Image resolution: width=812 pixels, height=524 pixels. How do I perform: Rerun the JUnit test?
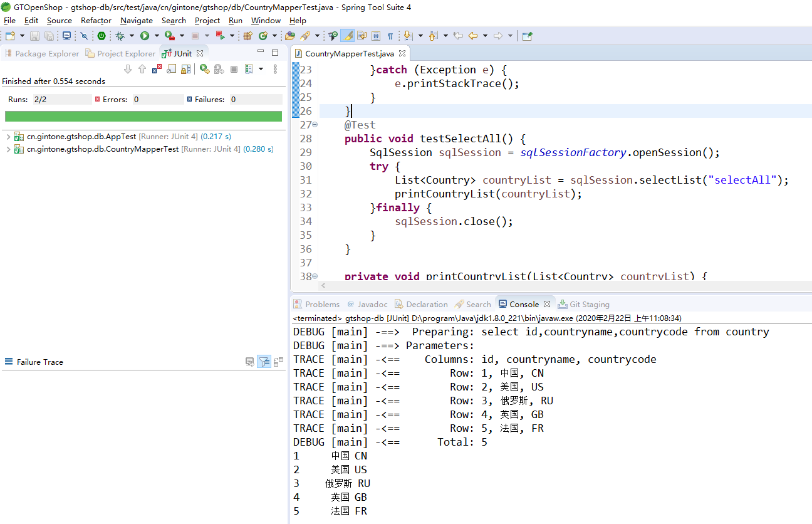pos(204,70)
